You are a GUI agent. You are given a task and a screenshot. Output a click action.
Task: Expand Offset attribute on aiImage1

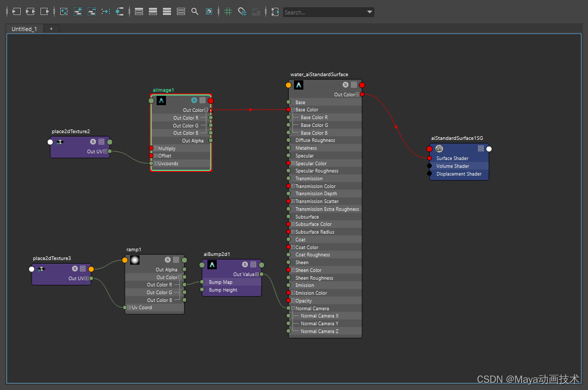(x=156, y=156)
